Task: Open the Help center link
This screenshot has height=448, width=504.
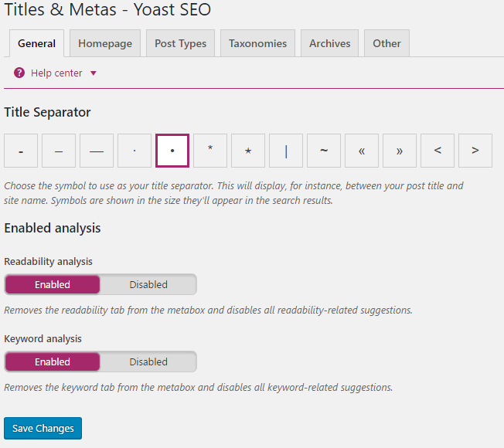Action: pos(56,73)
